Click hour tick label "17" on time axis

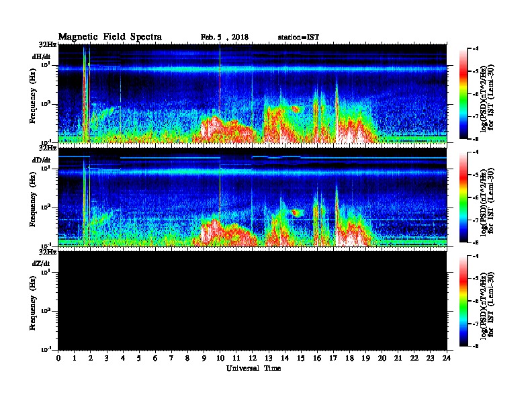pyautogui.click(x=333, y=359)
